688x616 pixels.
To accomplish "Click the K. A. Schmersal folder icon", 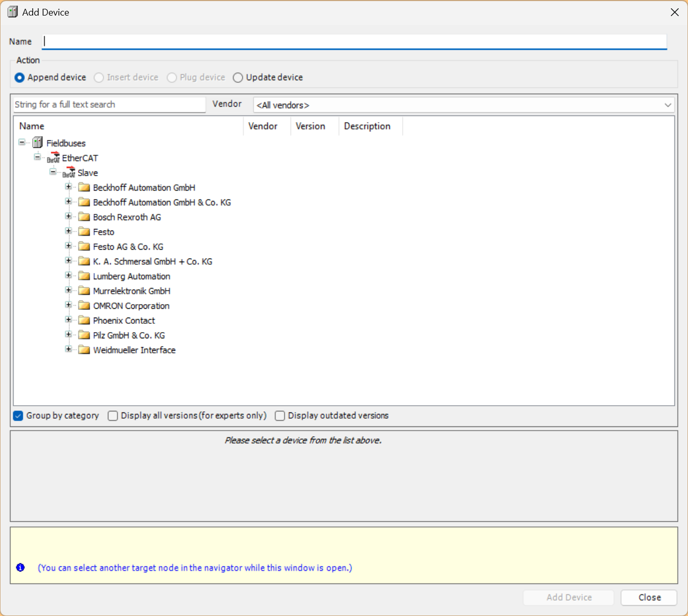I will coord(84,261).
